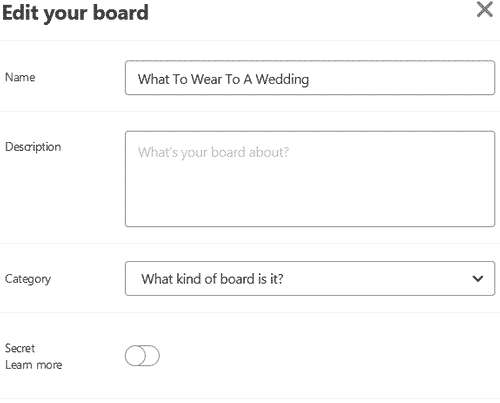This screenshot has width=500, height=403.
Task: Select 'What kind of board is it?' text
Action: pos(212,279)
